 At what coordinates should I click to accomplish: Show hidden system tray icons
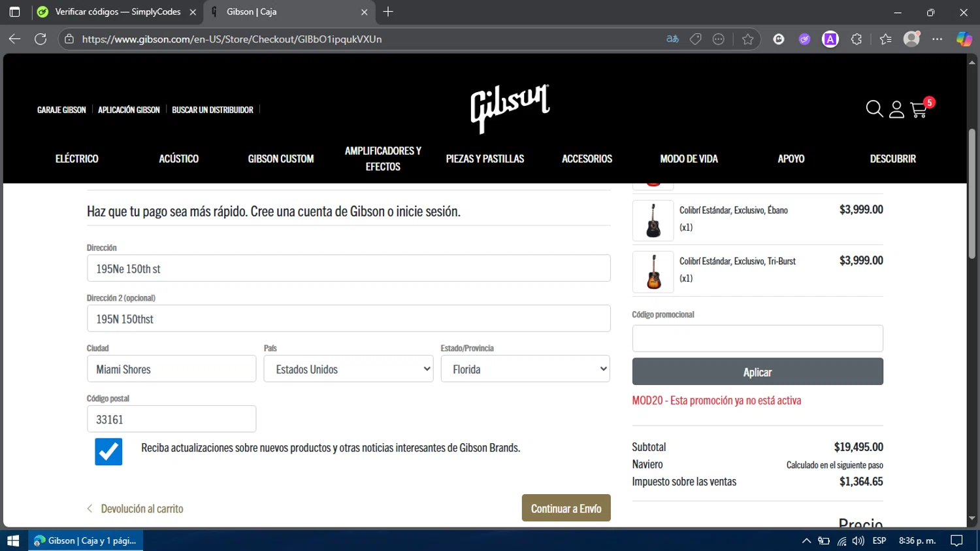click(806, 541)
